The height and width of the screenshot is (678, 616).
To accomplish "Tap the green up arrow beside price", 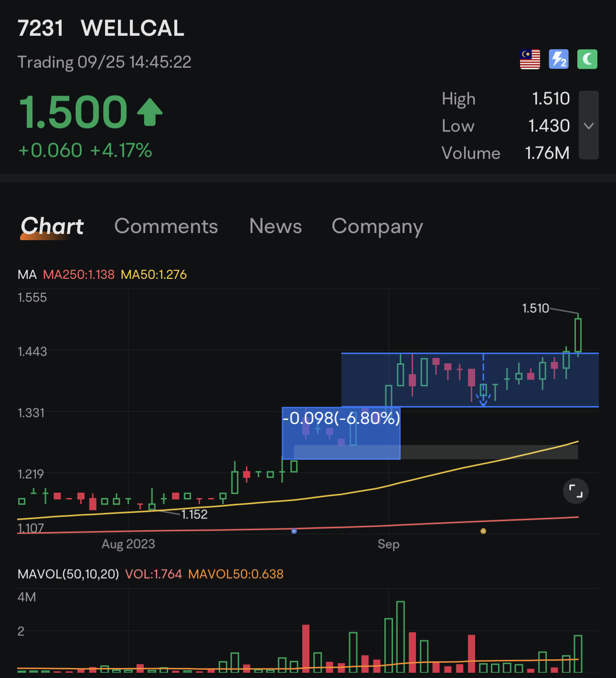I will click(x=150, y=112).
